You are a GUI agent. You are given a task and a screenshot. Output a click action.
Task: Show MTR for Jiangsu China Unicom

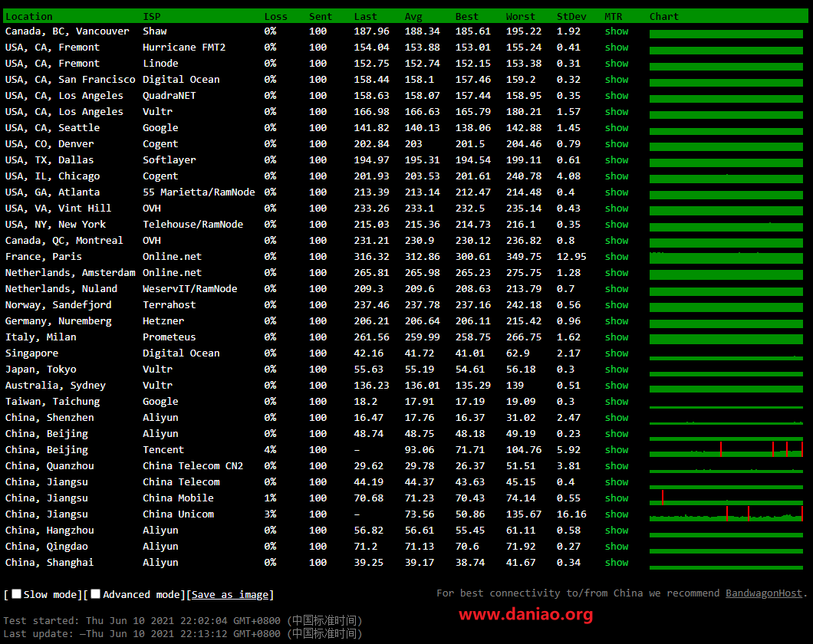[x=617, y=514]
